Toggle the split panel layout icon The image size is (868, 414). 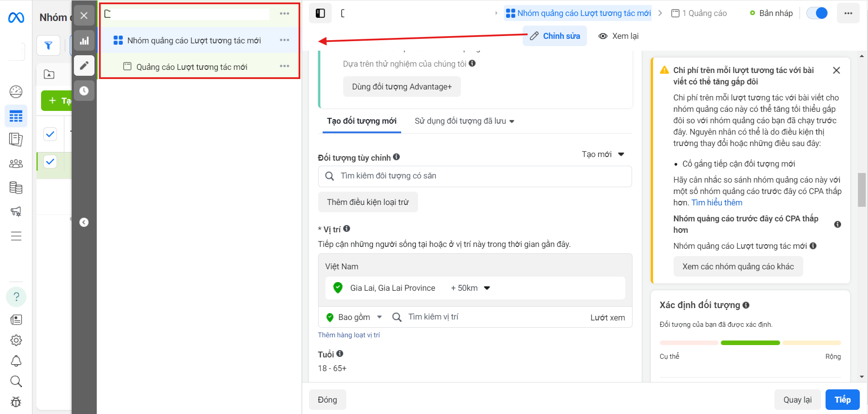tap(320, 13)
